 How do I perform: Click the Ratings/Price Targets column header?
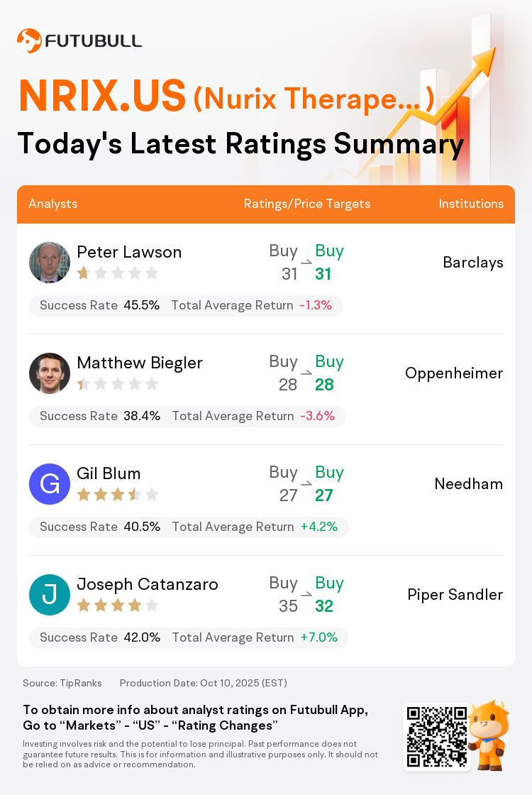(x=307, y=204)
